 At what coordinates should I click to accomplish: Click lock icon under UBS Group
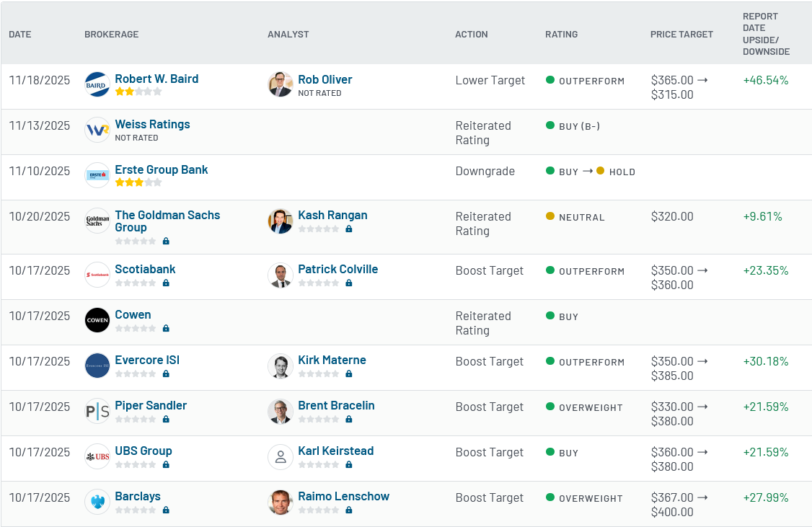(x=166, y=464)
